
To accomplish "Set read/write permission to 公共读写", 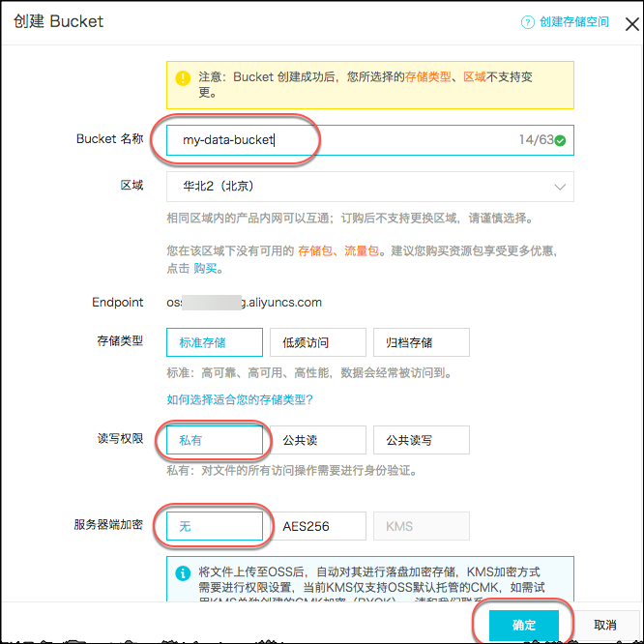I will (x=421, y=440).
